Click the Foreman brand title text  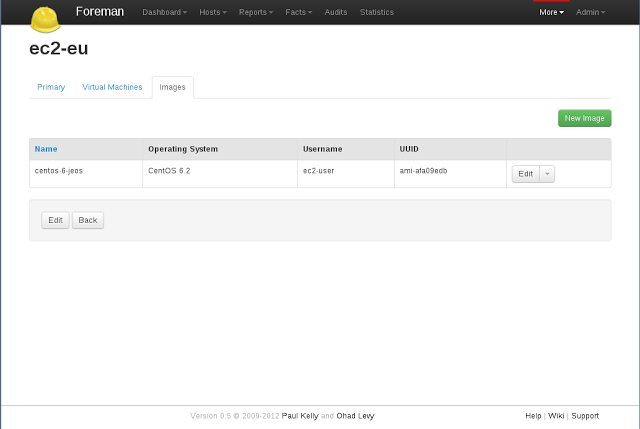[x=100, y=12]
